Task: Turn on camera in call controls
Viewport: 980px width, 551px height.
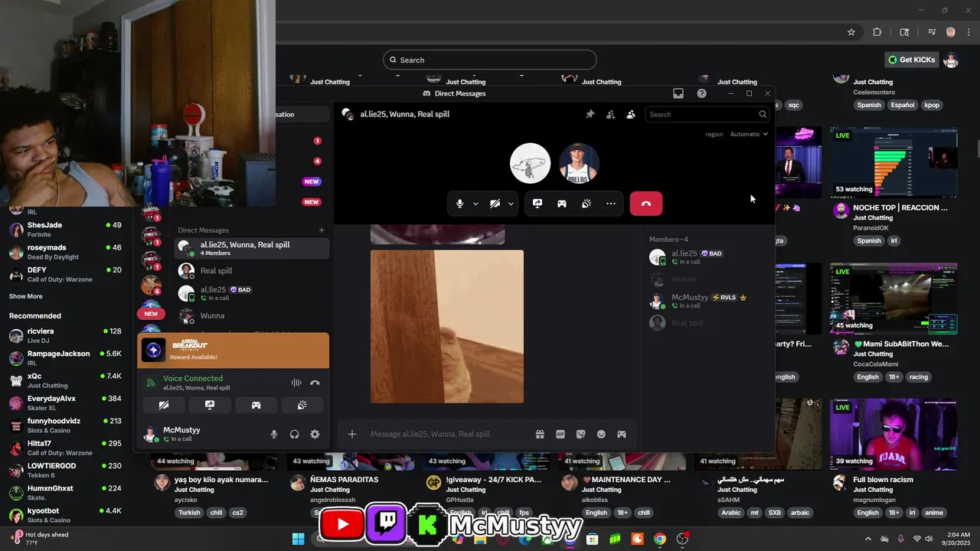Action: (x=495, y=204)
